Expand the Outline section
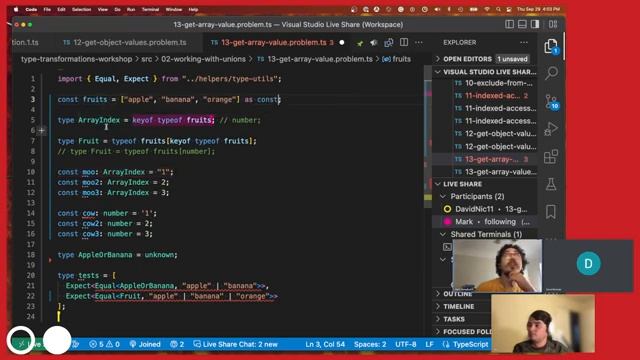 tap(458, 294)
